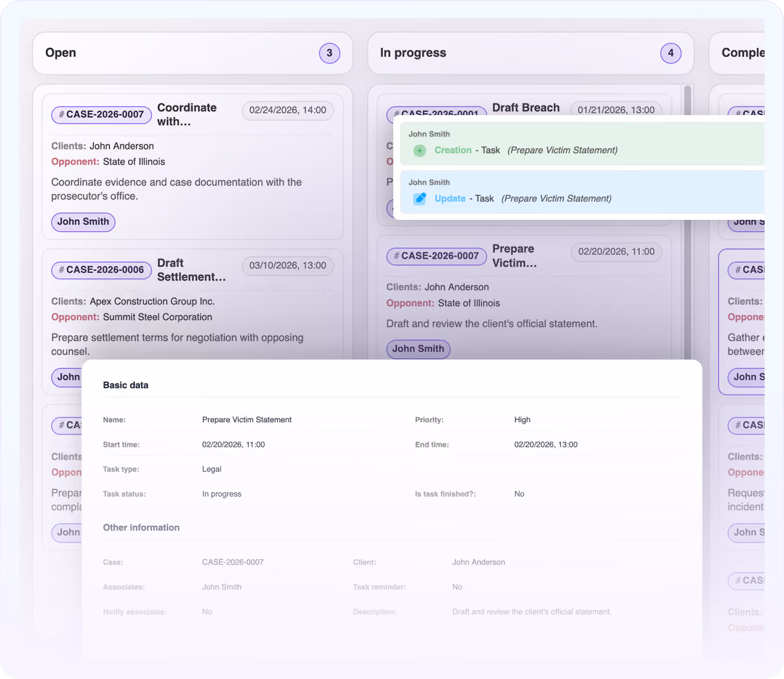This screenshot has height=679, width=784.
Task: Click the Notify associates value No
Action: tap(207, 612)
